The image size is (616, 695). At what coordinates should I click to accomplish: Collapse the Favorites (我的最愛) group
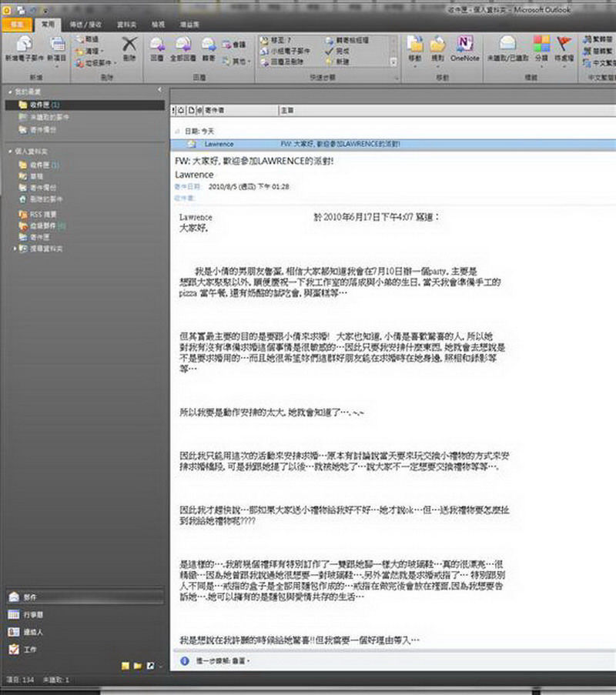(x=10, y=92)
